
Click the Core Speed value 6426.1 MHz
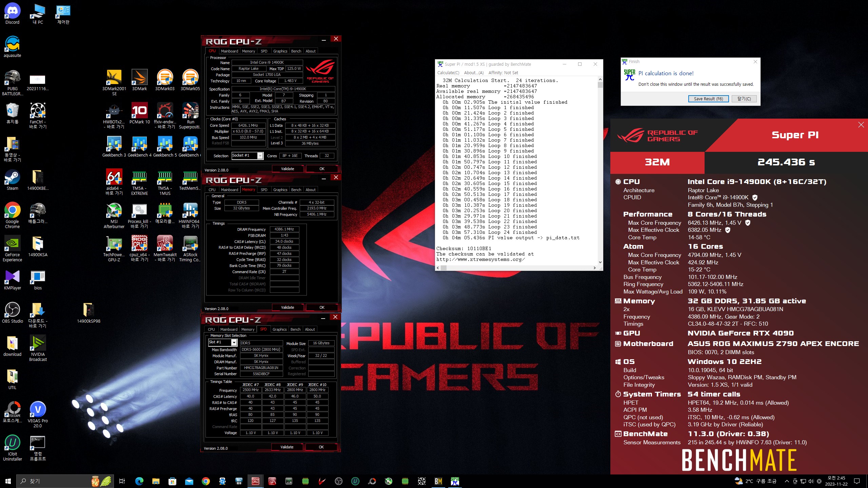pos(249,125)
